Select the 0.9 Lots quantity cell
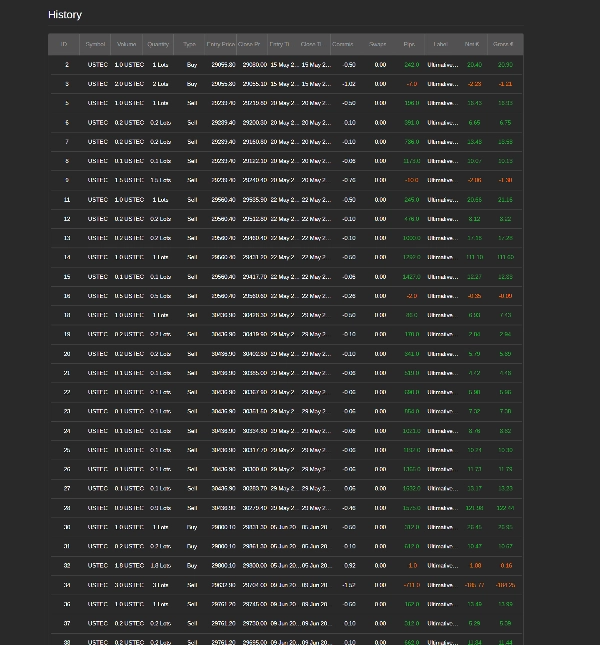The width and height of the screenshot is (600, 645). pyautogui.click(x=160, y=508)
